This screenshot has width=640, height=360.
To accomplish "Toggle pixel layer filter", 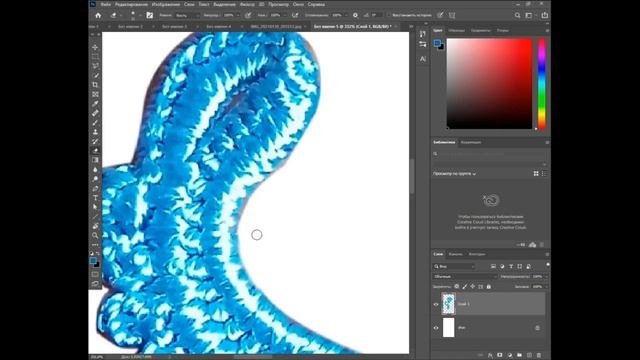I will [x=493, y=266].
